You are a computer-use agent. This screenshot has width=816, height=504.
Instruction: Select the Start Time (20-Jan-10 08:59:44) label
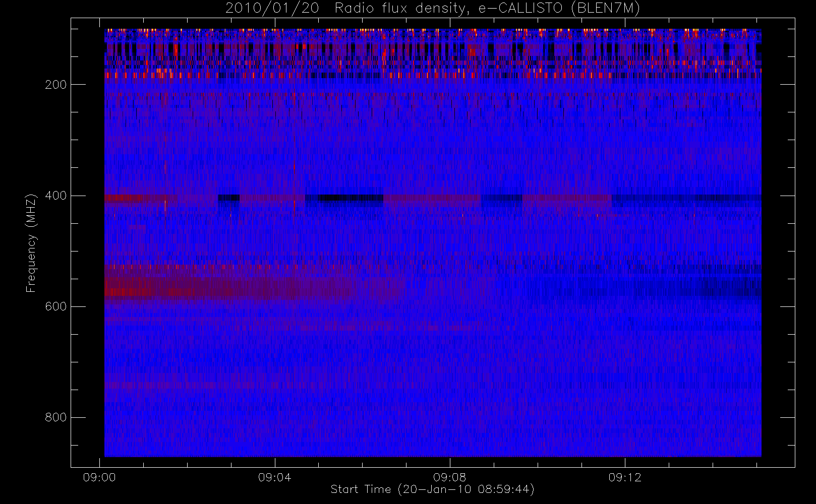pyautogui.click(x=433, y=489)
